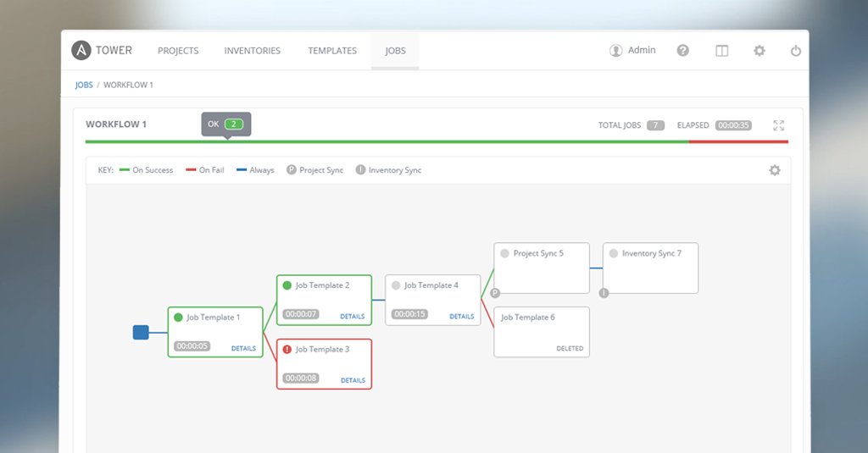Click Job Template 1 green status dot
Viewport: 868px width, 453px height.
pyautogui.click(x=178, y=318)
